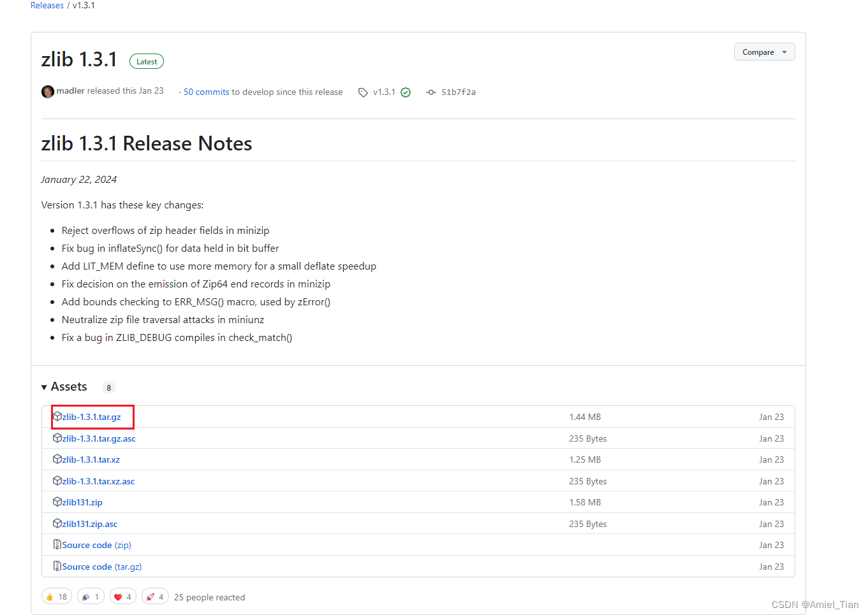Image resolution: width=868 pixels, height=615 pixels.
Task: Download zlib-1.3.1.tar.xz.asc signature
Action: click(98, 481)
